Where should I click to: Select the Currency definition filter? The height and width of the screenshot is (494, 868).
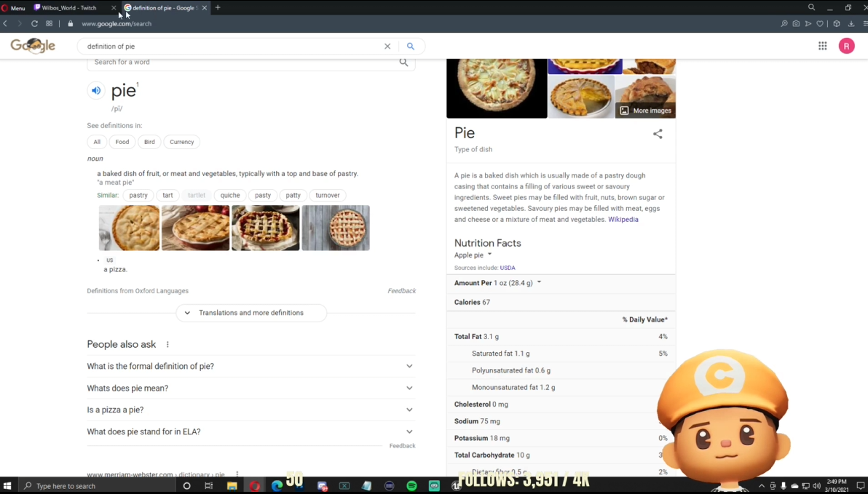[181, 142]
